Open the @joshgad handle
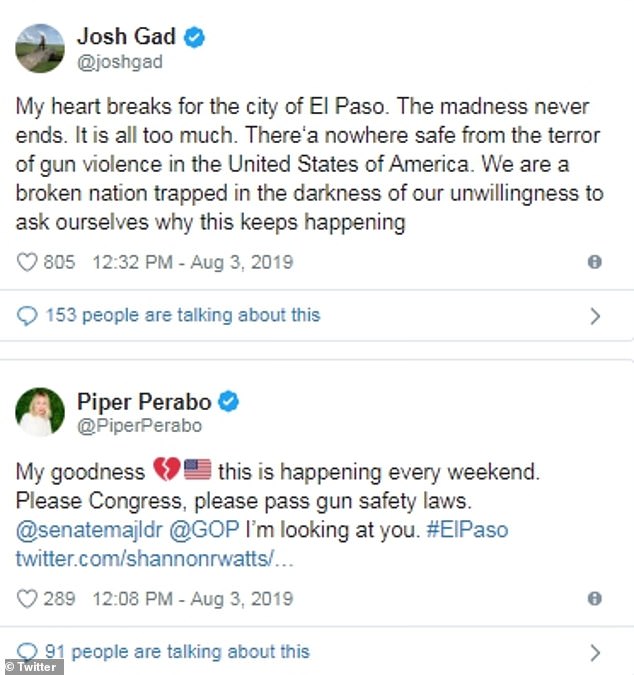Image resolution: width=634 pixels, height=675 pixels. pyautogui.click(x=119, y=62)
